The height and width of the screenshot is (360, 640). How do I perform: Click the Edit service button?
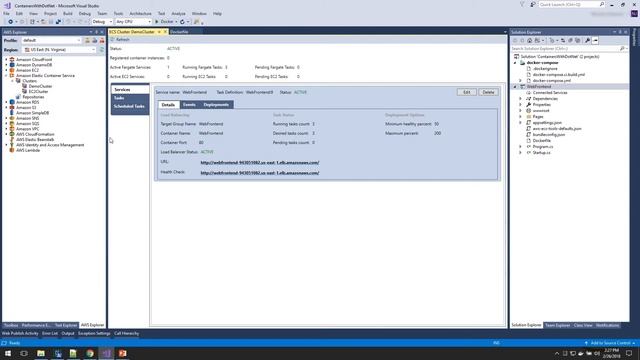[467, 92]
